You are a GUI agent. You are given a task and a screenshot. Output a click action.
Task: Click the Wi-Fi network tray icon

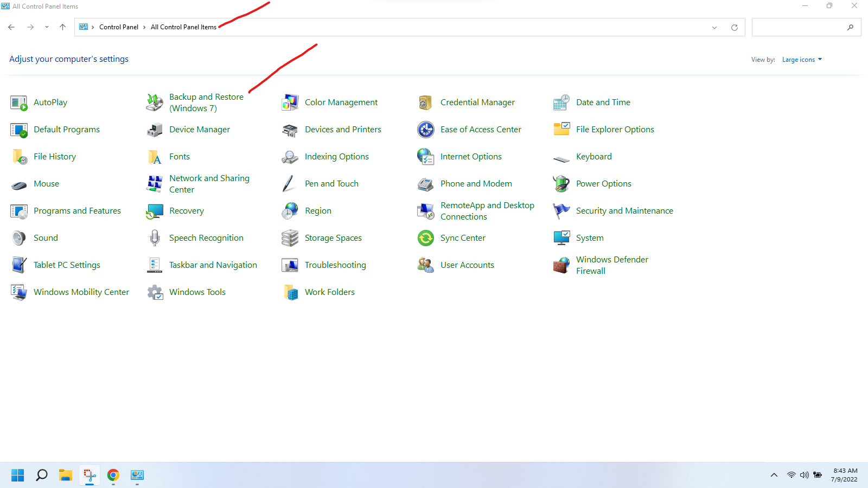click(792, 476)
